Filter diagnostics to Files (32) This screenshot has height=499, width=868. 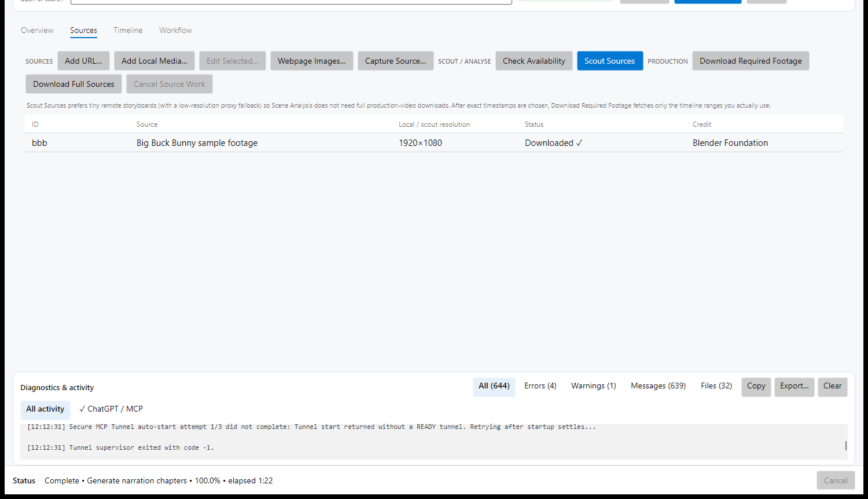716,386
